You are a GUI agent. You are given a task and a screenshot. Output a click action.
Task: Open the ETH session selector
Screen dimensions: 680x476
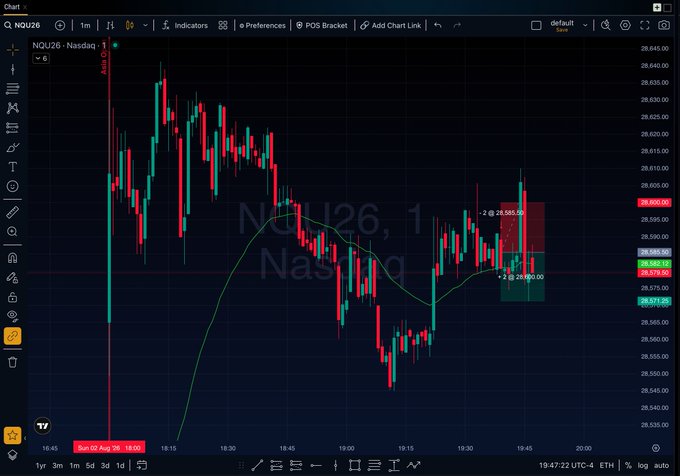pos(606,465)
